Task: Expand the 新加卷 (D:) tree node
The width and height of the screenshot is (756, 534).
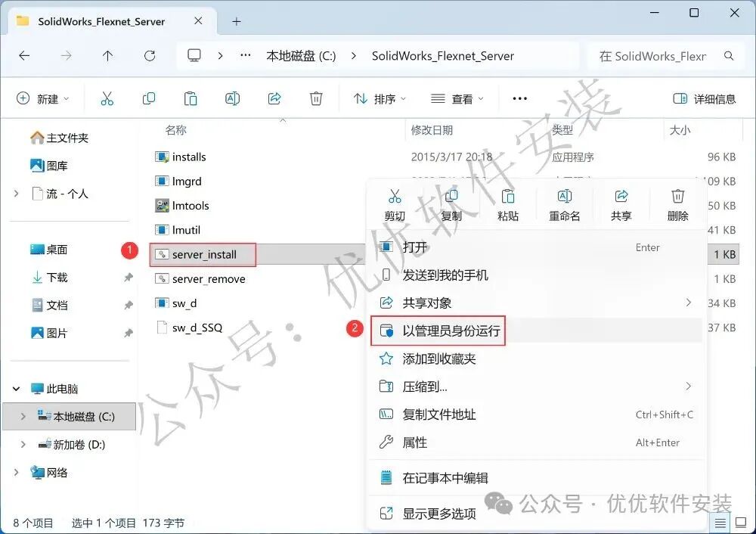Action: [x=23, y=445]
